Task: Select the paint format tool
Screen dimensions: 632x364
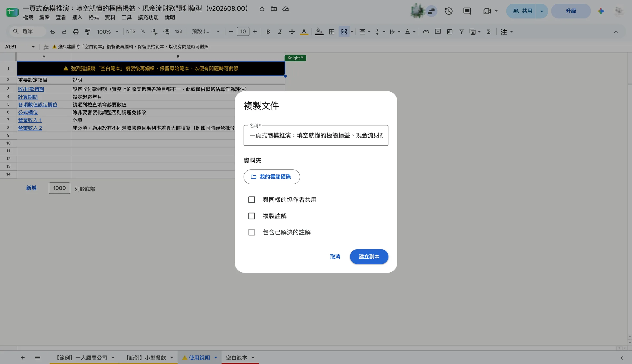Action: pyautogui.click(x=88, y=32)
